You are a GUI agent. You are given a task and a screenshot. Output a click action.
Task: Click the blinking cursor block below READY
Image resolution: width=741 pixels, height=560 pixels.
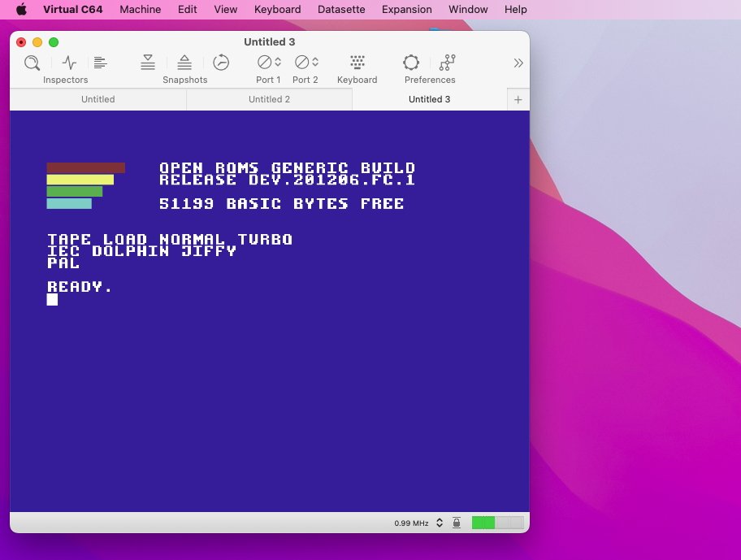[x=53, y=299]
